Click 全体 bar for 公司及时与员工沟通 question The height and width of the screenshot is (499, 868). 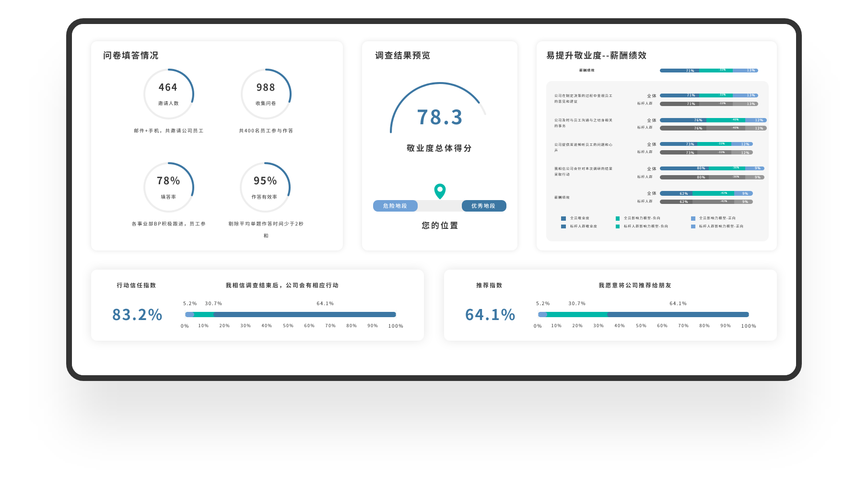click(x=713, y=120)
